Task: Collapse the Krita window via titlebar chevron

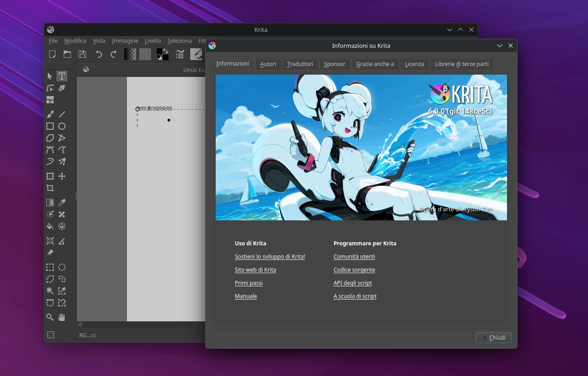Action: 450,30
